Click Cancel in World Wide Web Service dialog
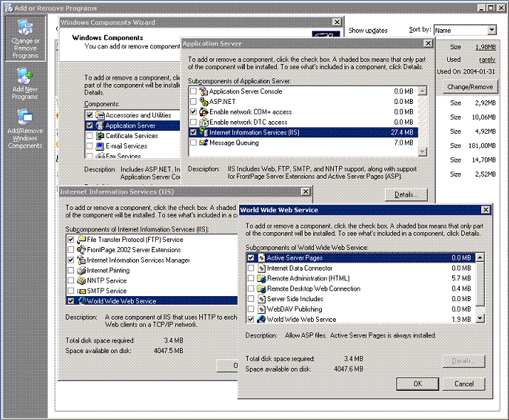Screen dimensions: 509x420 464,384
